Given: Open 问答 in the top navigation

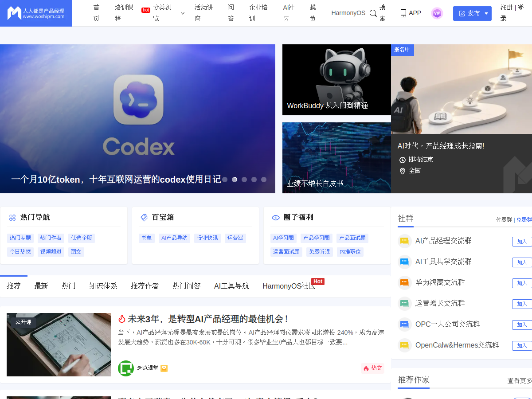Looking at the screenshot, I should point(231,13).
